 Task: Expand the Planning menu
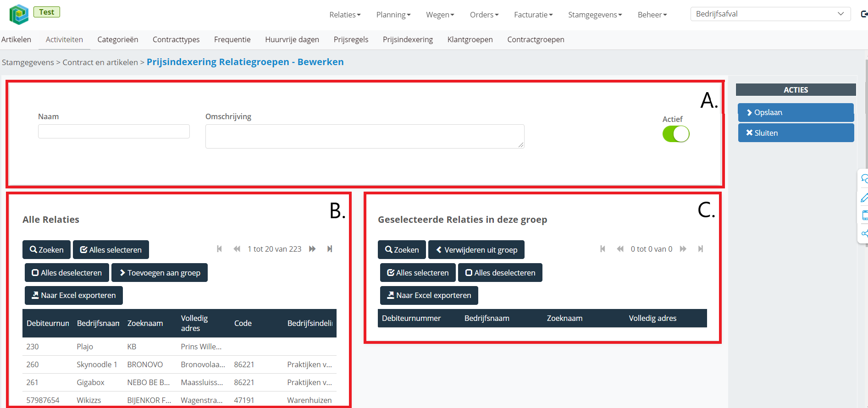(x=393, y=15)
